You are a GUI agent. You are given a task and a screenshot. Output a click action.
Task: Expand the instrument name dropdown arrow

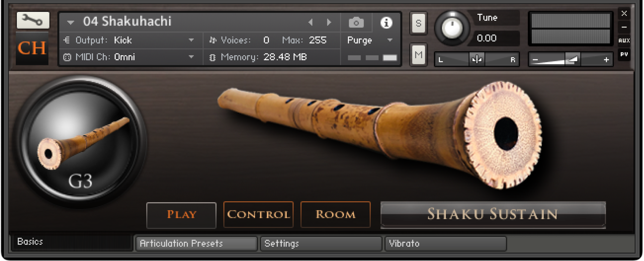(71, 22)
